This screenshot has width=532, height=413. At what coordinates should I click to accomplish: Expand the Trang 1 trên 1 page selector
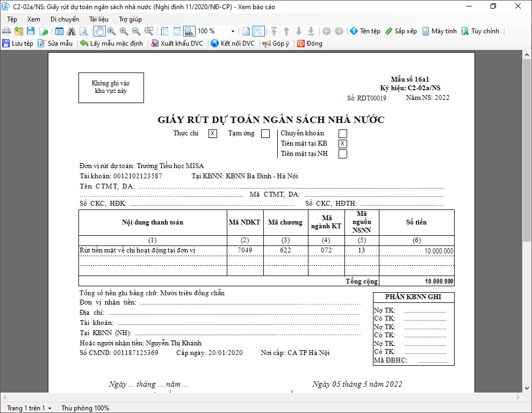(29, 408)
